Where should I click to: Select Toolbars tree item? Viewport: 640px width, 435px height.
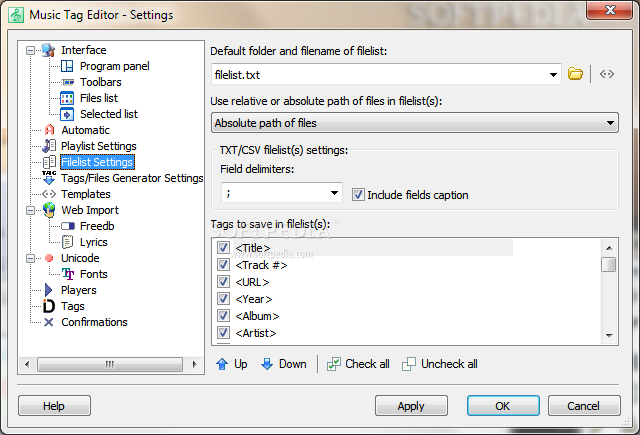[101, 82]
